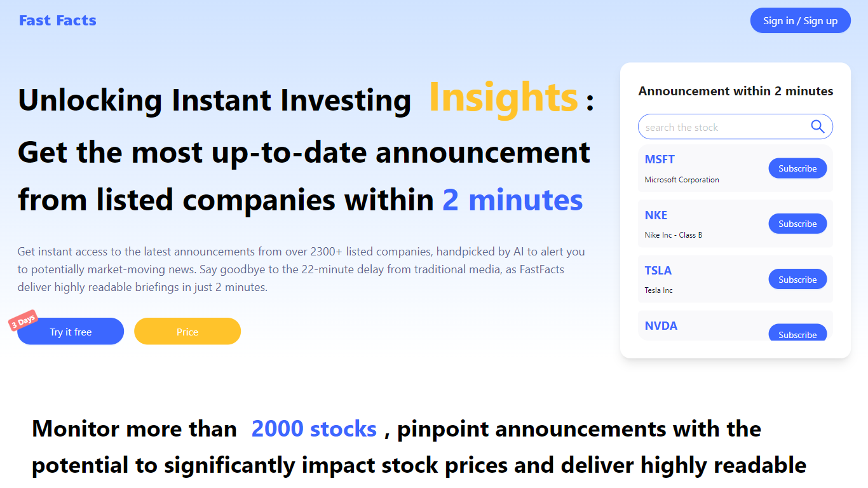868x488 pixels.
Task: Click the Tesla Inc company name
Action: tap(659, 290)
